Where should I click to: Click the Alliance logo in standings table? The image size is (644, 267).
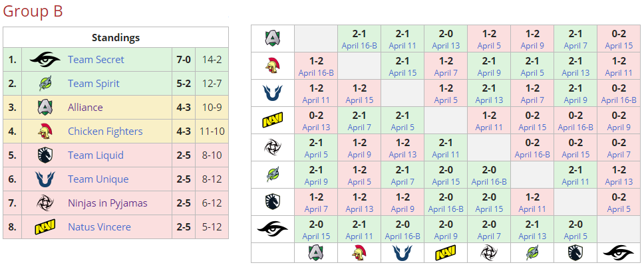pos(45,108)
